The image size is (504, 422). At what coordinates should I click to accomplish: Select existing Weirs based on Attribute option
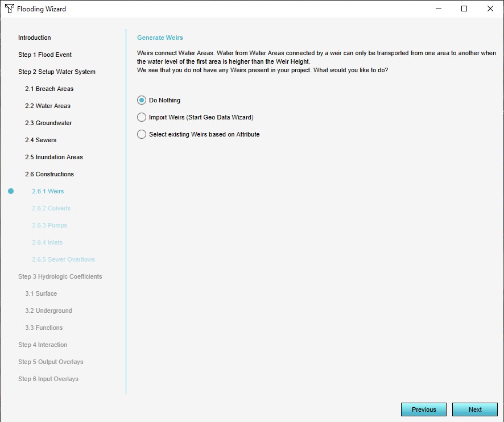[142, 134]
